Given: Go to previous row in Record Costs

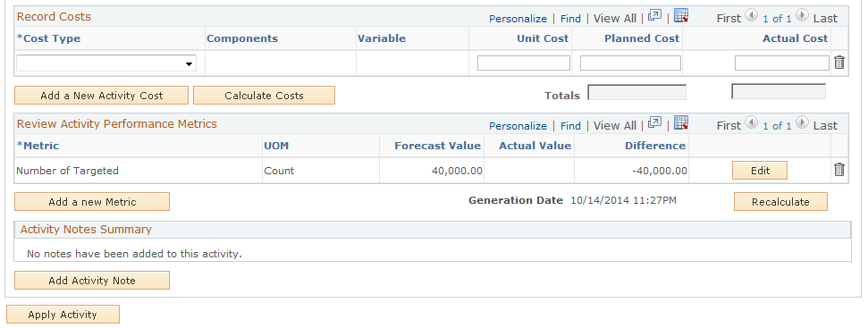Looking at the screenshot, I should point(751,16).
